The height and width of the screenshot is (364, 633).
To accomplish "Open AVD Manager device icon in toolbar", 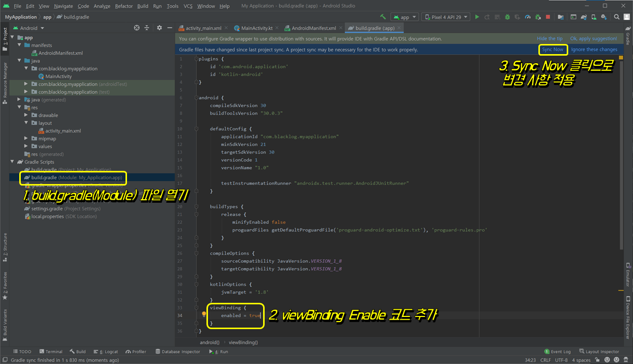I will pyautogui.click(x=594, y=17).
